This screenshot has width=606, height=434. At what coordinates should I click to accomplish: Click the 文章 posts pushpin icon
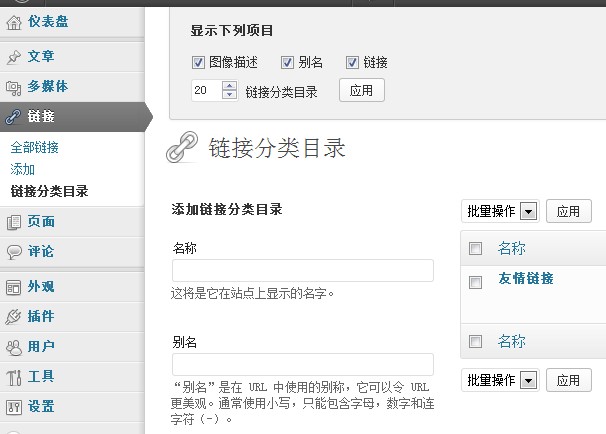click(14, 56)
